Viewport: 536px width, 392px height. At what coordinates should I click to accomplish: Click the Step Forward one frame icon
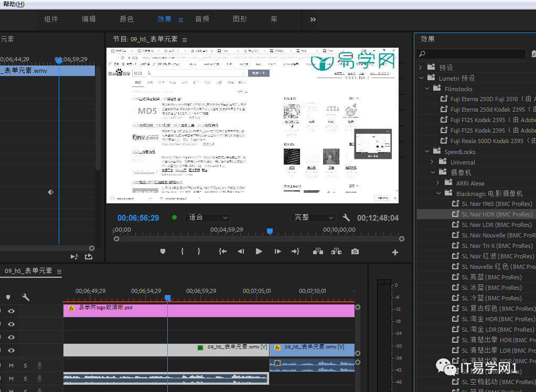pyautogui.click(x=277, y=252)
